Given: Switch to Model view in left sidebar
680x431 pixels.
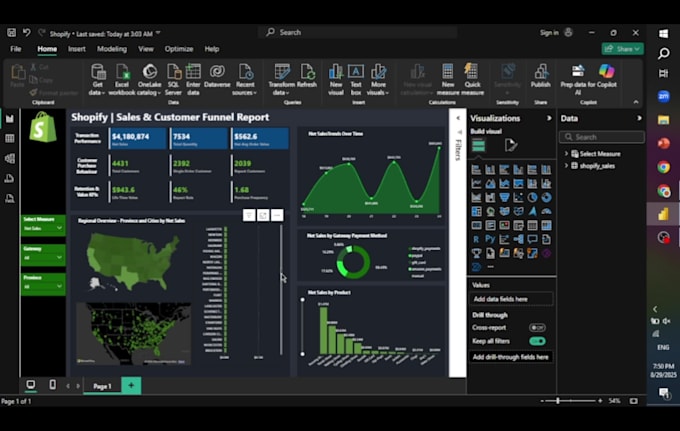Looking at the screenshot, I should (x=10, y=159).
